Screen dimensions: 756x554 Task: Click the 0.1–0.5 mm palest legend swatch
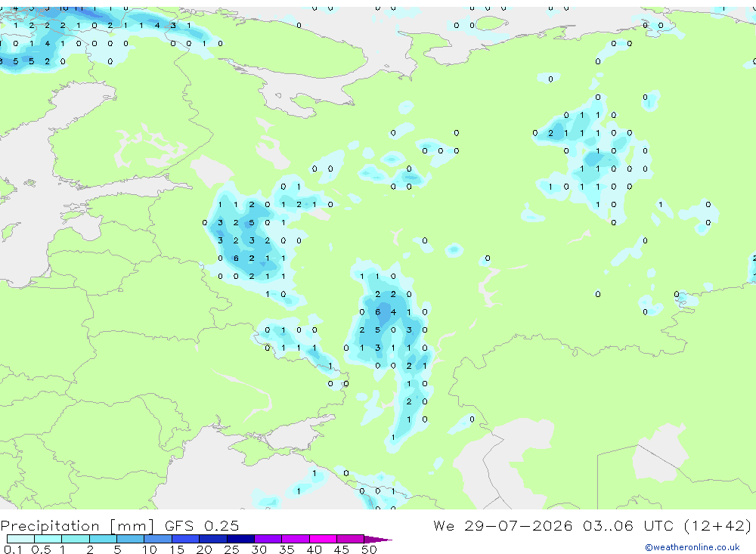pyautogui.click(x=20, y=539)
